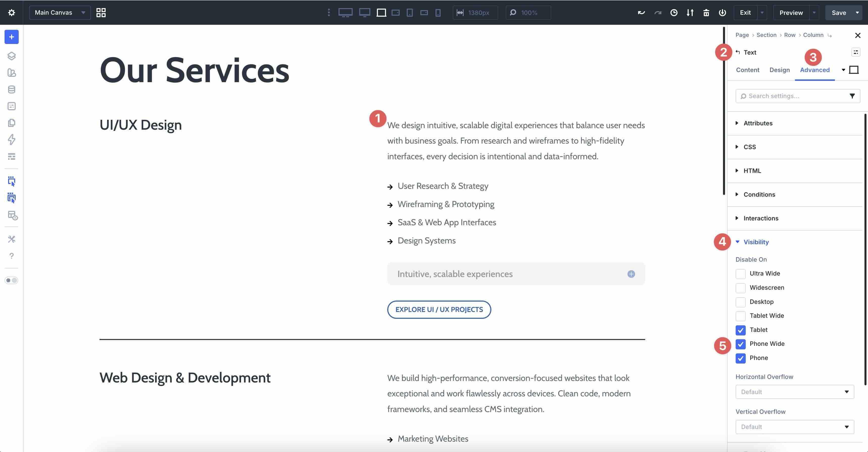Expand the Conditions section
868x452 pixels.
pos(759,194)
